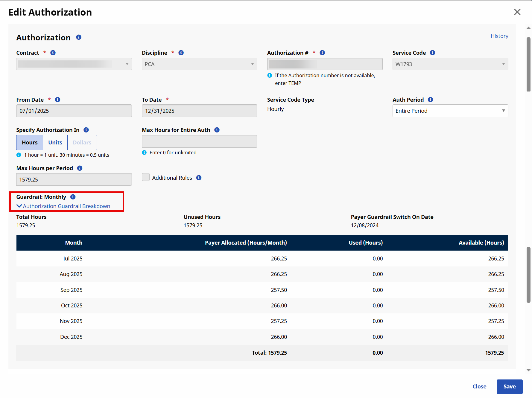Open the authorization History link
The width and height of the screenshot is (532, 398).
pyautogui.click(x=499, y=36)
